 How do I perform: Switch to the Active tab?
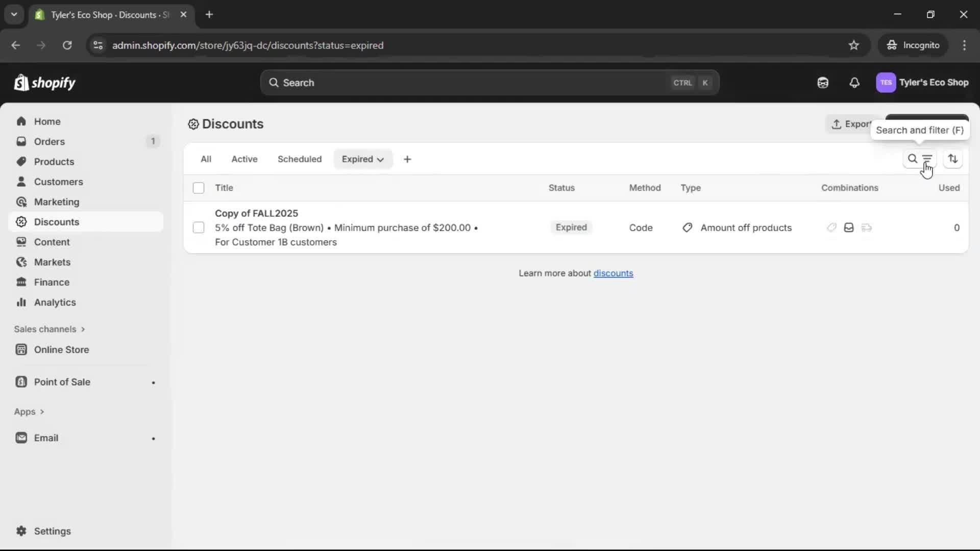pos(244,159)
